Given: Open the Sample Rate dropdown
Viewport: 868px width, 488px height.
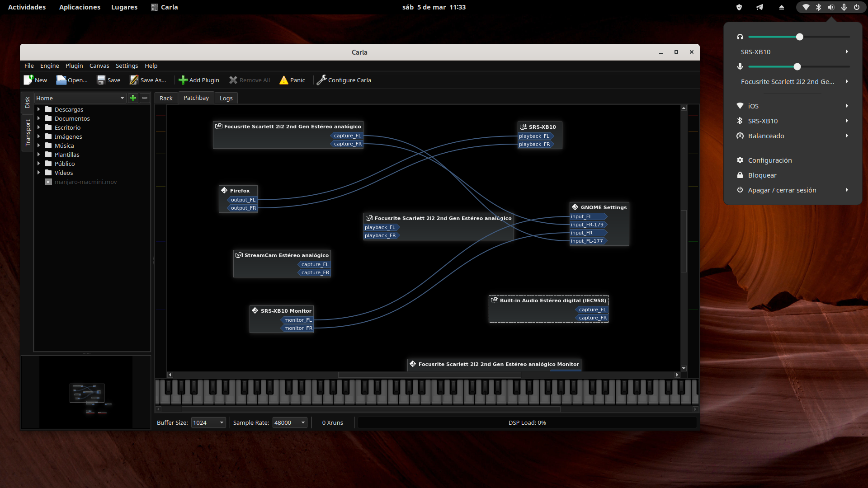Looking at the screenshot, I should click(290, 422).
